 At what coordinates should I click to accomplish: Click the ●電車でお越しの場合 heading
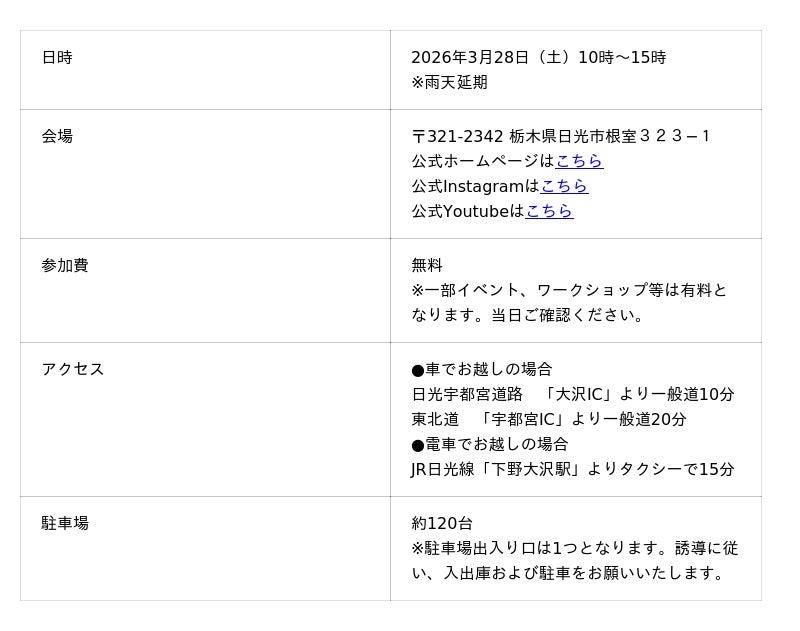coord(489,444)
